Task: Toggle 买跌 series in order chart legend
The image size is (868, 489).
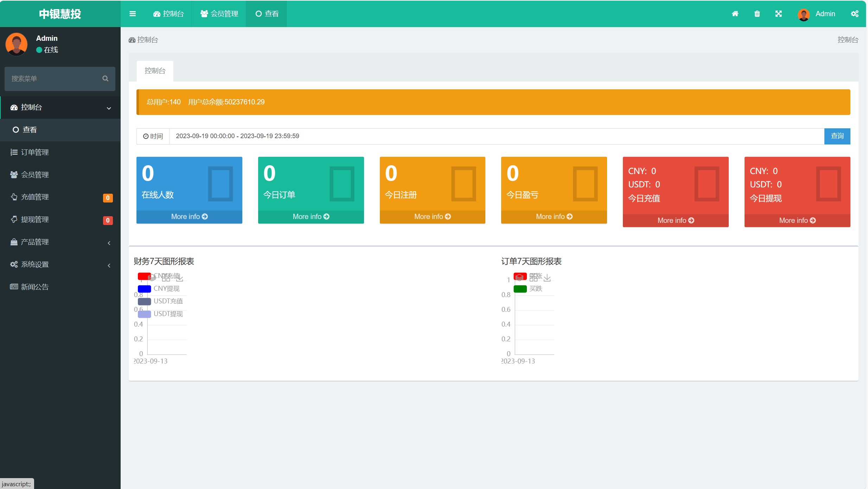Action: click(535, 289)
